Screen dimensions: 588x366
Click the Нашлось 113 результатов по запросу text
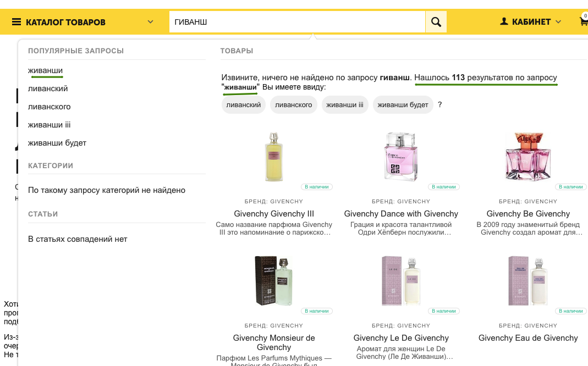[x=486, y=77]
